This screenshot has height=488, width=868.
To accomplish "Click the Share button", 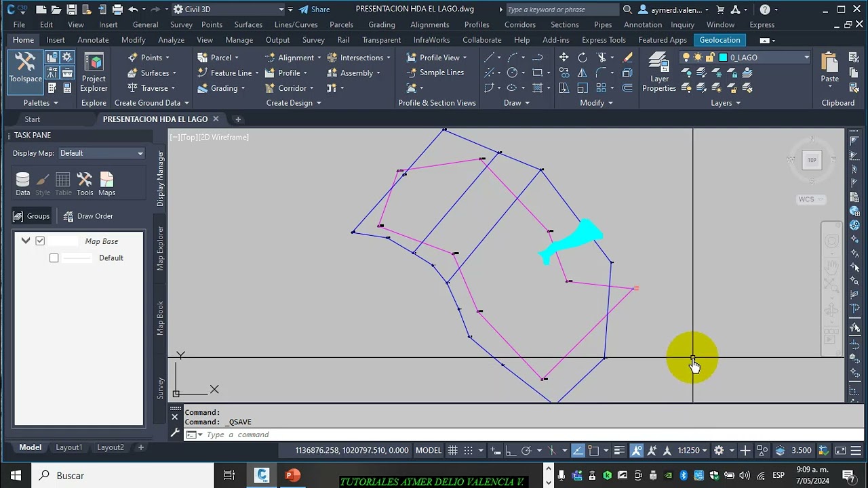I will click(x=314, y=9).
